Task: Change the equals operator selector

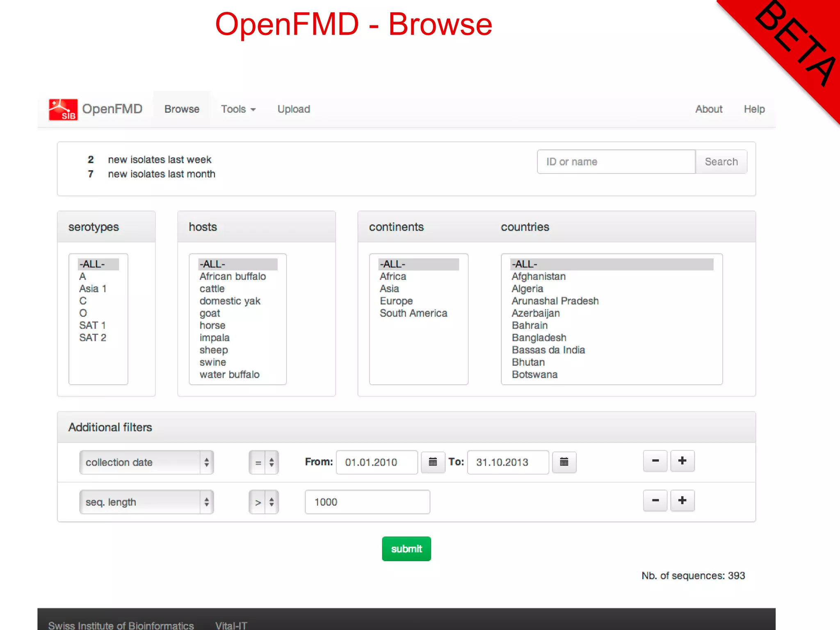Action: tap(264, 462)
